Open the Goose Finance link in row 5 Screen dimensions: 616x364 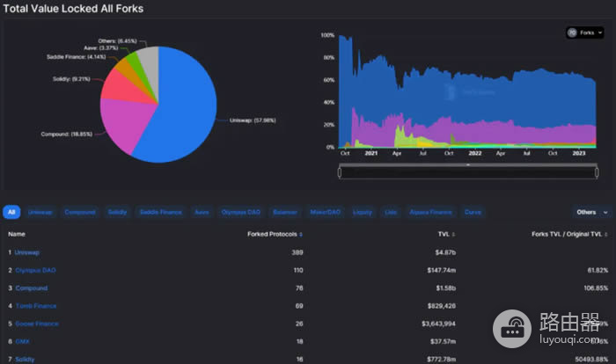(37, 324)
